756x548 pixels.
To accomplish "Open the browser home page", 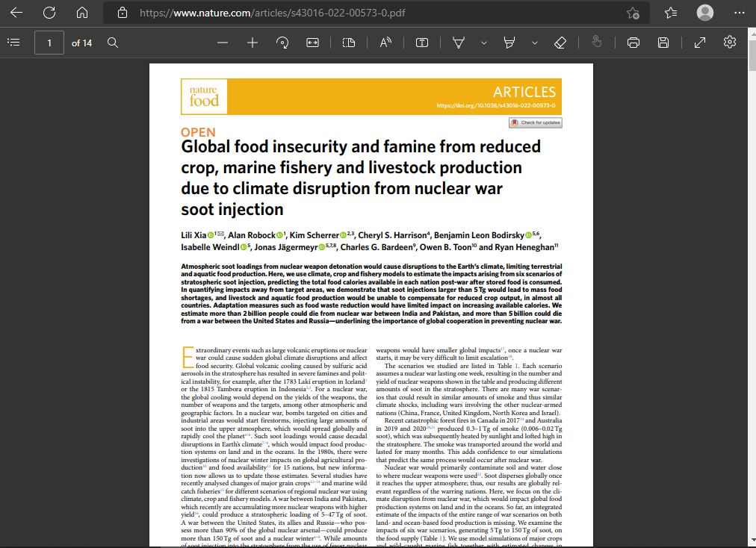I will point(82,13).
